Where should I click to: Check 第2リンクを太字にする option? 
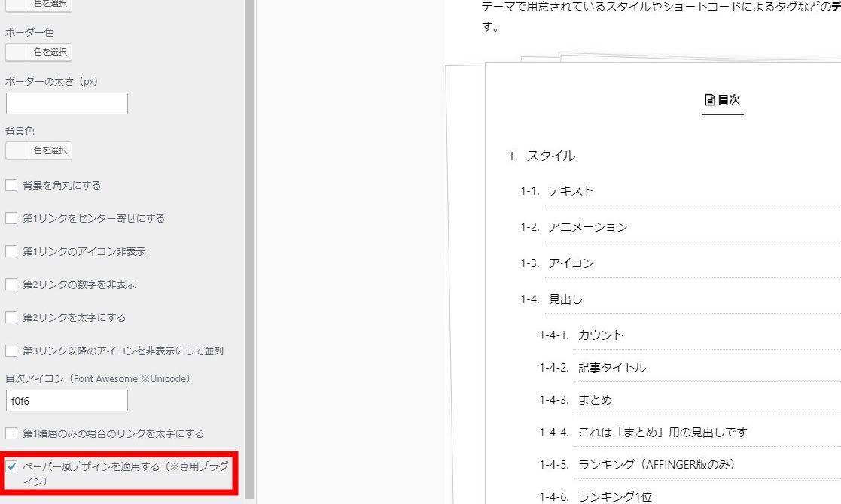click(x=11, y=317)
